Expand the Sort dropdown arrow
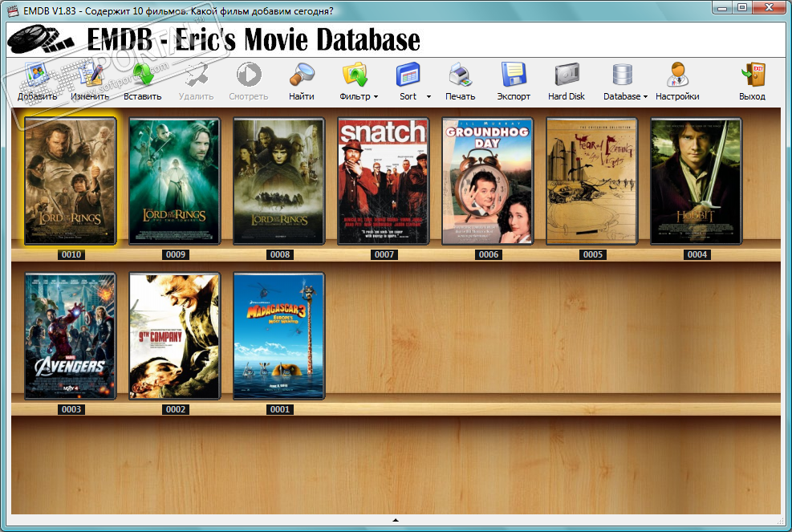The image size is (792, 532). [428, 97]
